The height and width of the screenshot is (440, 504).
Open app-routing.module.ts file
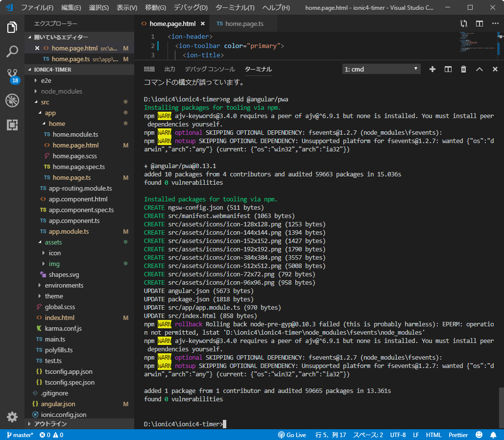click(80, 189)
